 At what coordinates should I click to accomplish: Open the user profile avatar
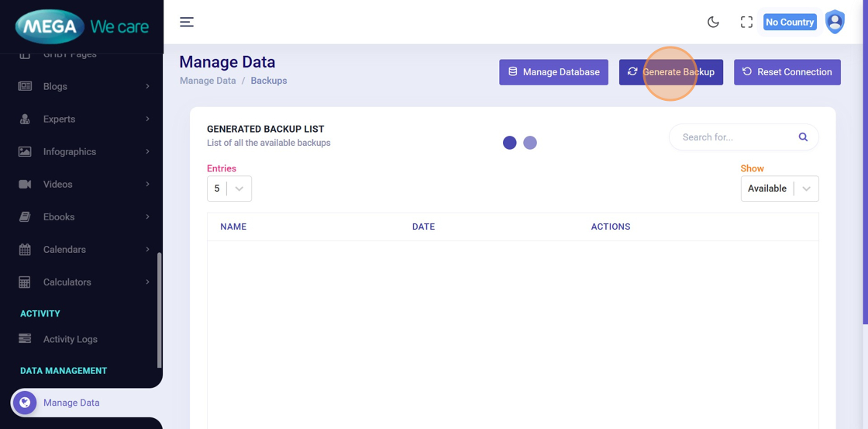tap(835, 22)
